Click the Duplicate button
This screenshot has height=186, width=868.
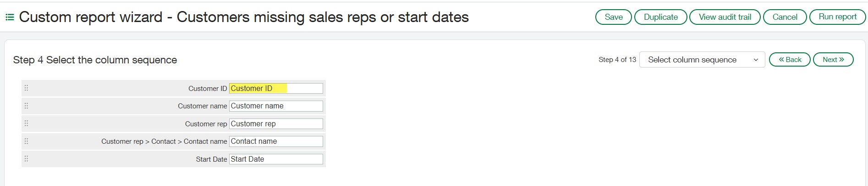(660, 17)
